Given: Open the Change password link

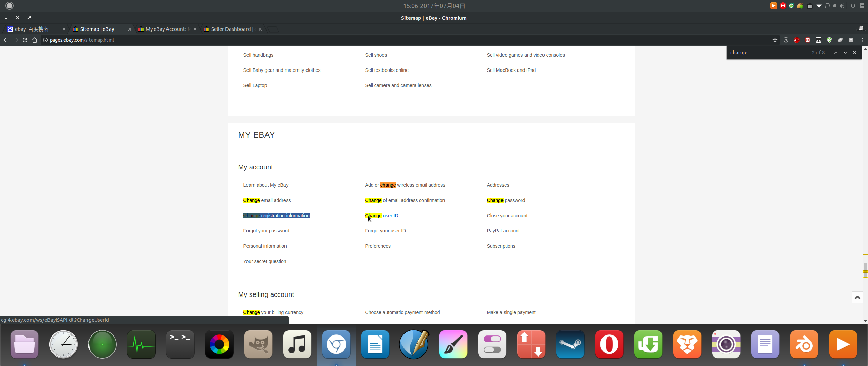Looking at the screenshot, I should (x=506, y=200).
